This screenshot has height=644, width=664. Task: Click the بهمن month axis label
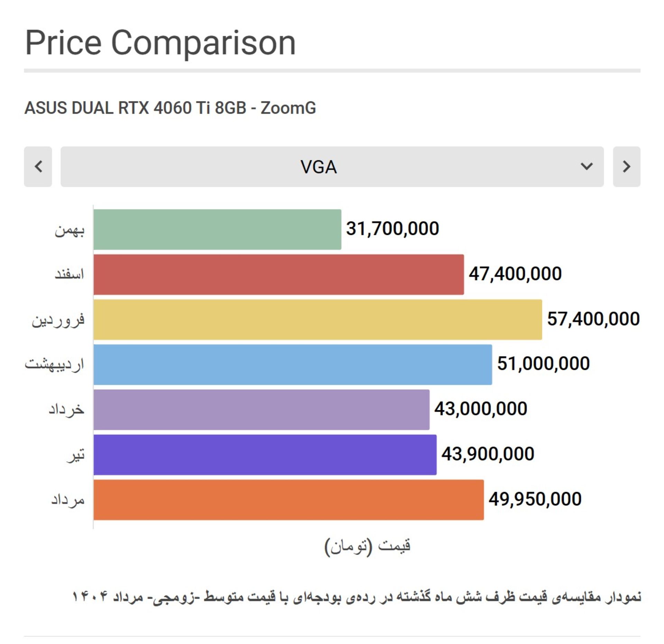point(70,230)
